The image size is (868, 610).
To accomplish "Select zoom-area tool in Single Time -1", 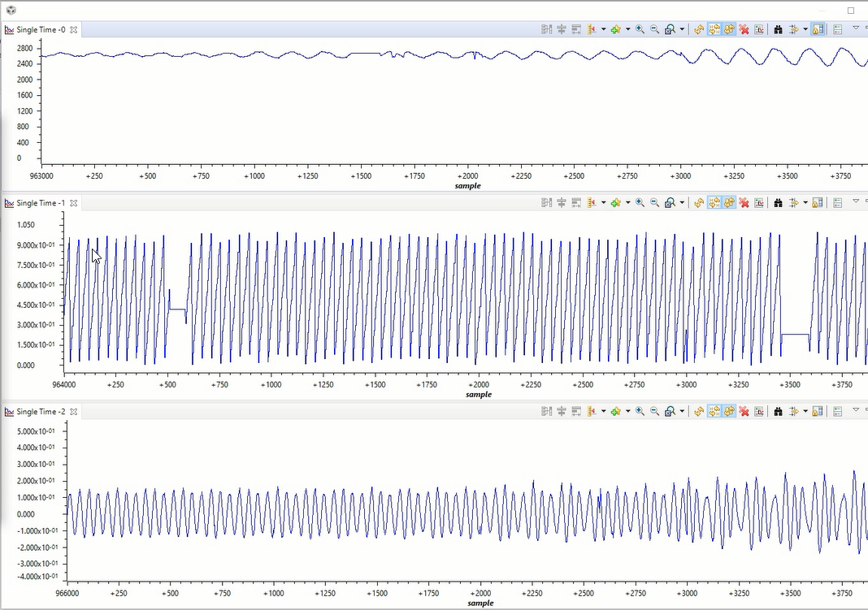I will (x=670, y=203).
